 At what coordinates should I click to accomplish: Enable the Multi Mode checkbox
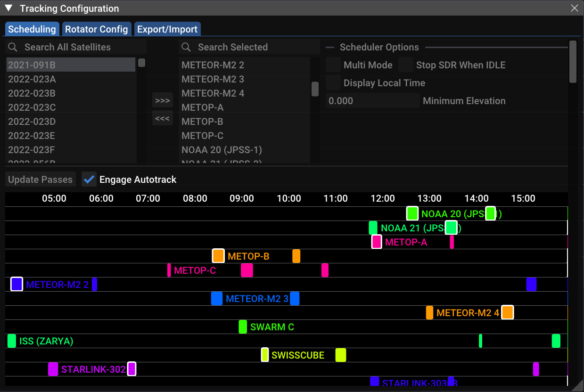(x=334, y=65)
